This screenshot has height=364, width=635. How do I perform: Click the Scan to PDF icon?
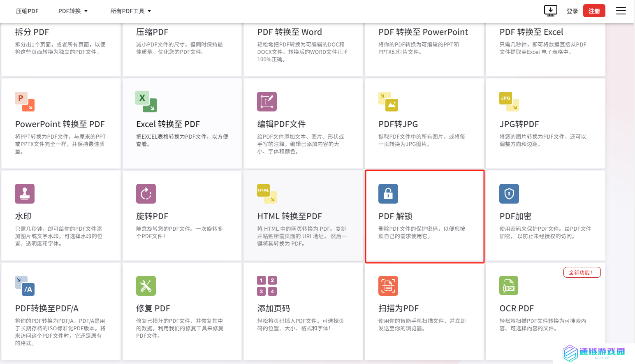388,286
